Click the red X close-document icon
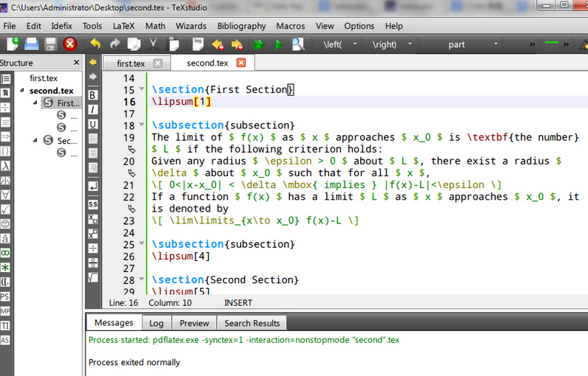Image resolution: width=588 pixels, height=376 pixels. click(70, 44)
